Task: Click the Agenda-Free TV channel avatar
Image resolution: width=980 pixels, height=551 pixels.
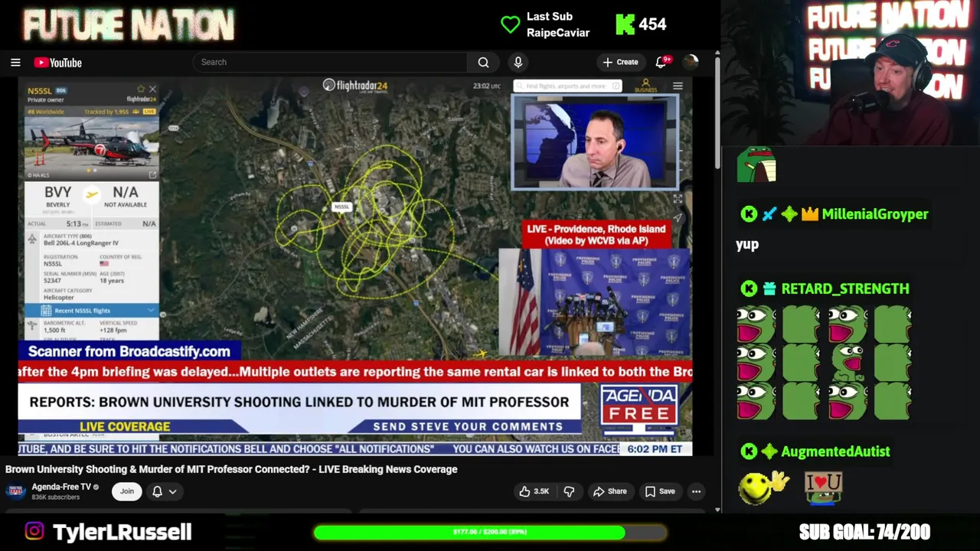Action: click(16, 491)
